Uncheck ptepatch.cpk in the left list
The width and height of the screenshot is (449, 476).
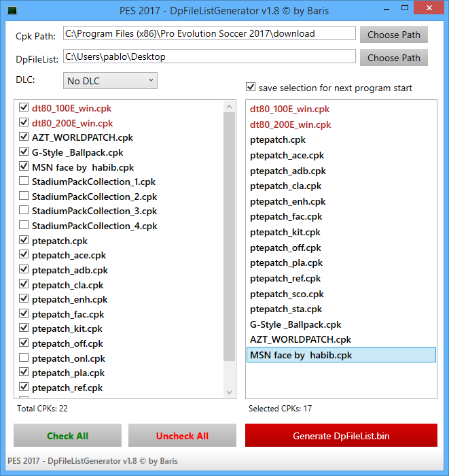coord(24,240)
